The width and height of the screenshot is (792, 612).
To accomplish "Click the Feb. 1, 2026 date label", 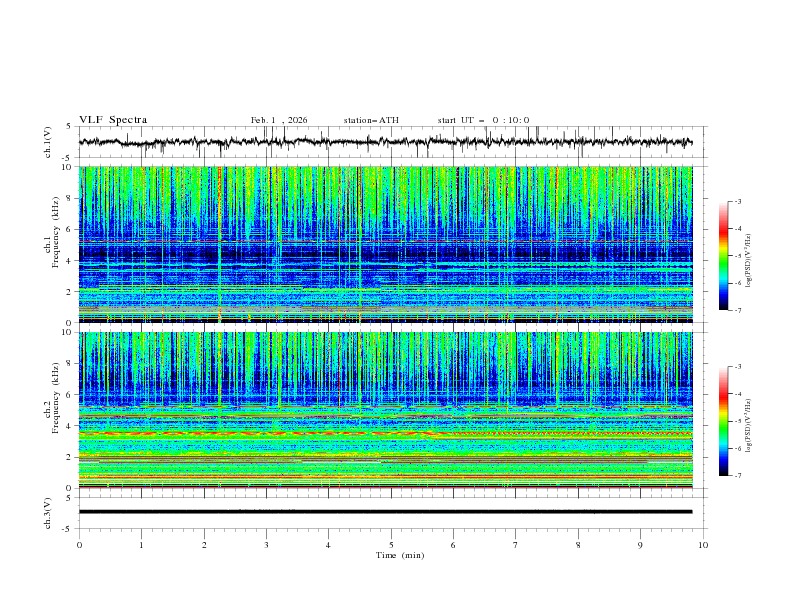I will coord(279,120).
